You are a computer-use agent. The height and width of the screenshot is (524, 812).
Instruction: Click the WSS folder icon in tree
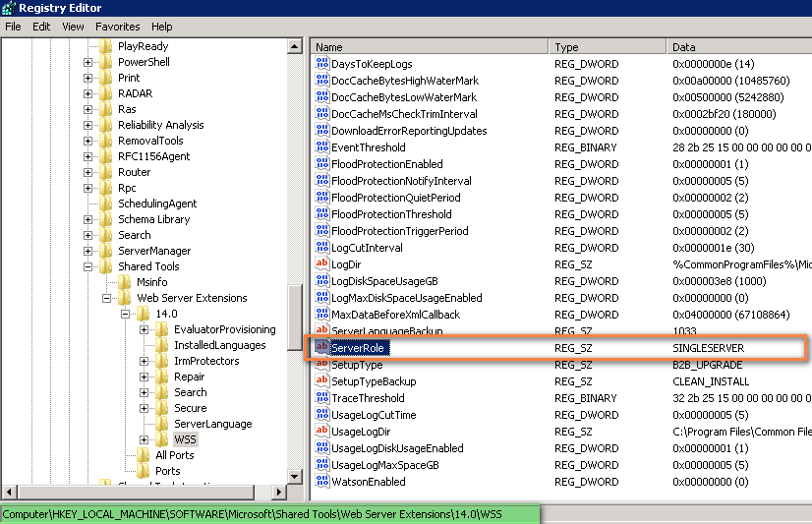[161, 439]
